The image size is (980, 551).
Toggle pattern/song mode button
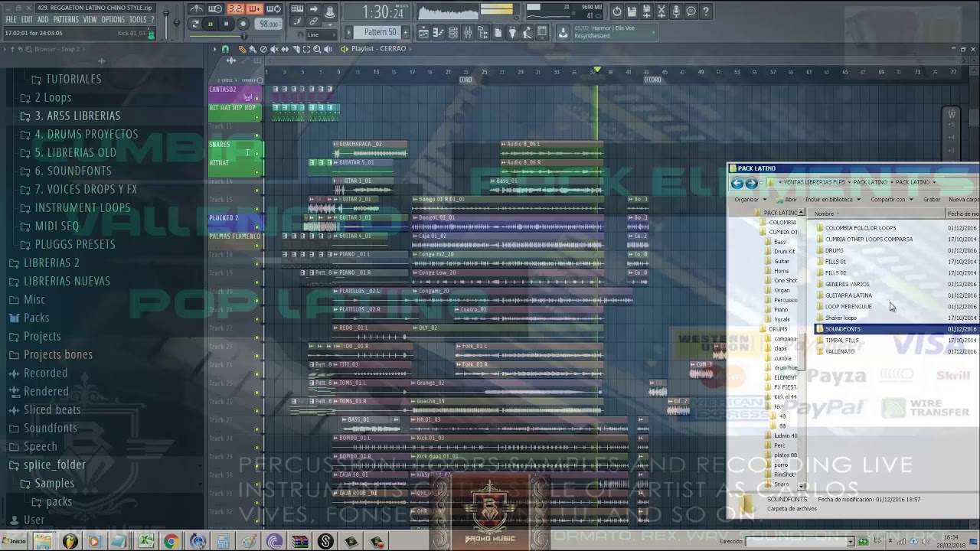pyautogui.click(x=194, y=24)
